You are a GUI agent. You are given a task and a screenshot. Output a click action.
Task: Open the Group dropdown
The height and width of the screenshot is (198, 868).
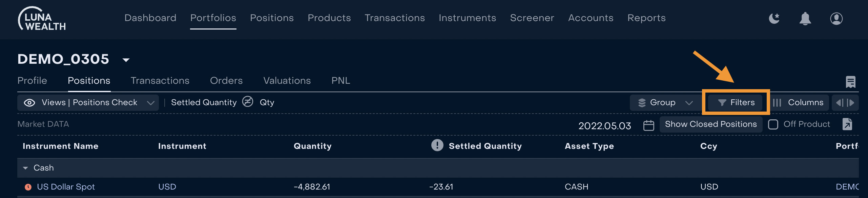[665, 103]
